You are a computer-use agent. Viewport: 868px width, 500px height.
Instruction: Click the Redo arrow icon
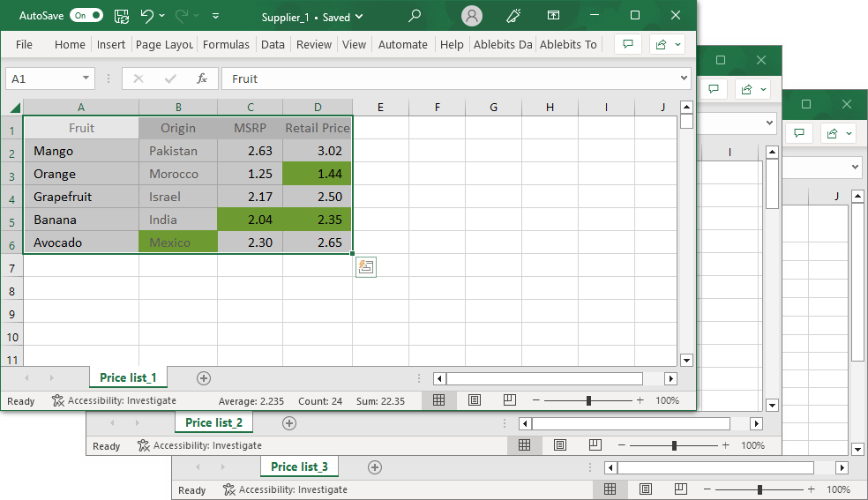pyautogui.click(x=181, y=16)
